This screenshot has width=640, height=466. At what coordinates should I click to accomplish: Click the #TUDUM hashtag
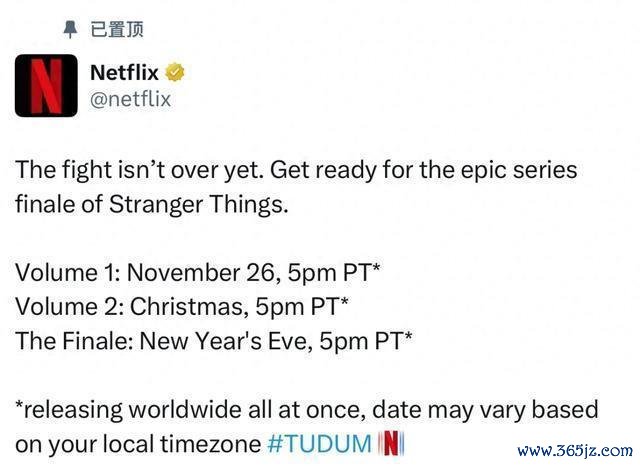pyautogui.click(x=319, y=444)
